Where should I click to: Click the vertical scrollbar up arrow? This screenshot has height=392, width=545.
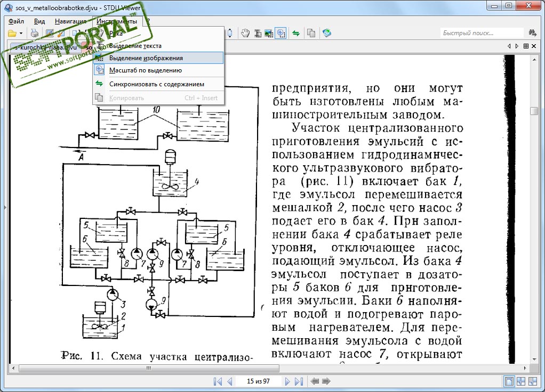(x=534, y=60)
